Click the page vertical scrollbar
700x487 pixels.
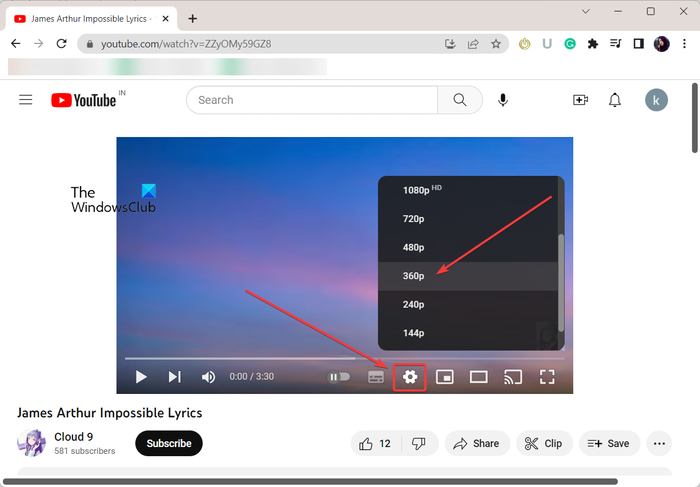695,118
